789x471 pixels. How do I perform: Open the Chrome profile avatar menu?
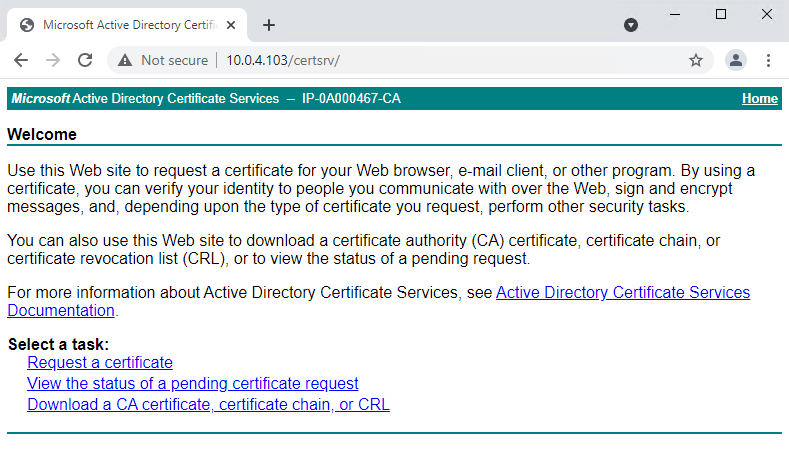tap(736, 60)
